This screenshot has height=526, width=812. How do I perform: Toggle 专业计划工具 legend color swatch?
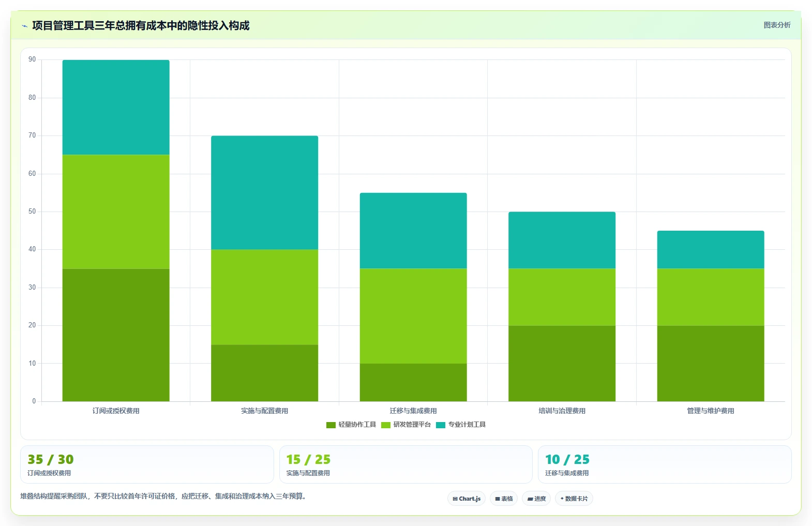(x=441, y=425)
